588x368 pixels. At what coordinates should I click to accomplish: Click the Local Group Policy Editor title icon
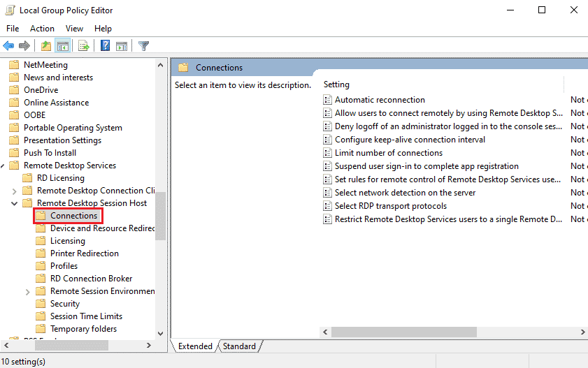point(10,10)
